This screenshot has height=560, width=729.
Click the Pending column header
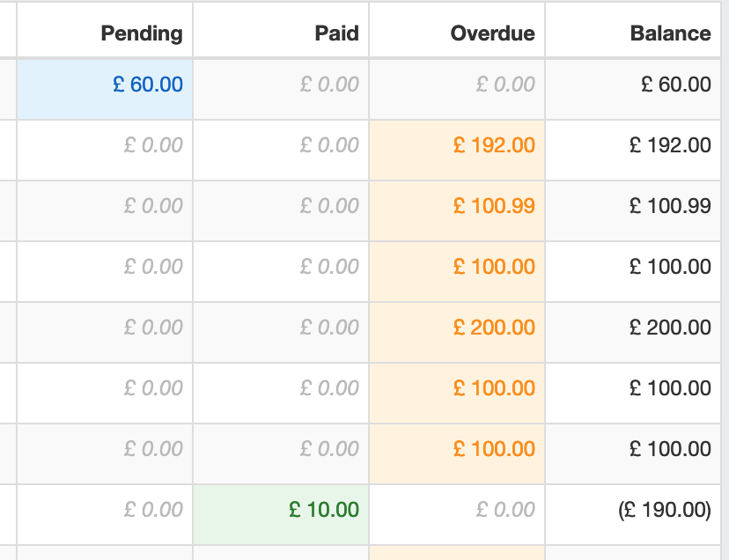[x=142, y=33]
